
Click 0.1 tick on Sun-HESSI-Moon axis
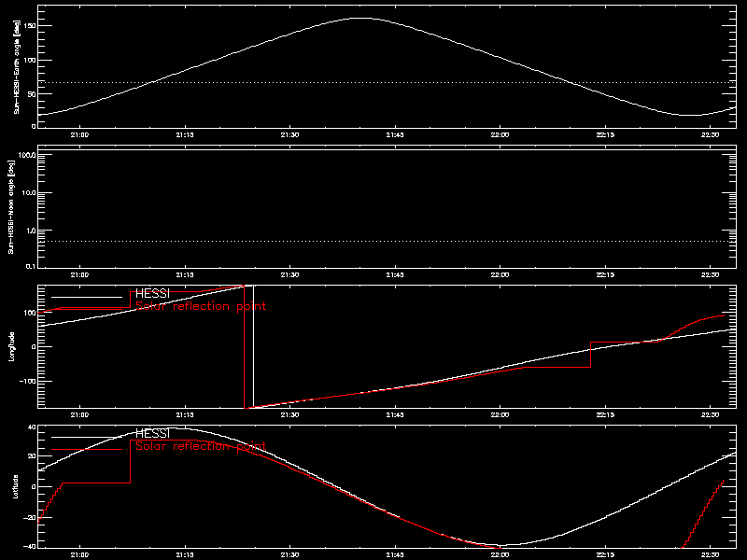[30, 266]
